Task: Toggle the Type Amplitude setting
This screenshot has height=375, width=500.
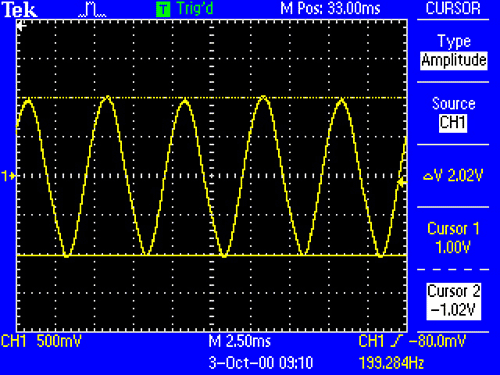Action: (x=454, y=52)
